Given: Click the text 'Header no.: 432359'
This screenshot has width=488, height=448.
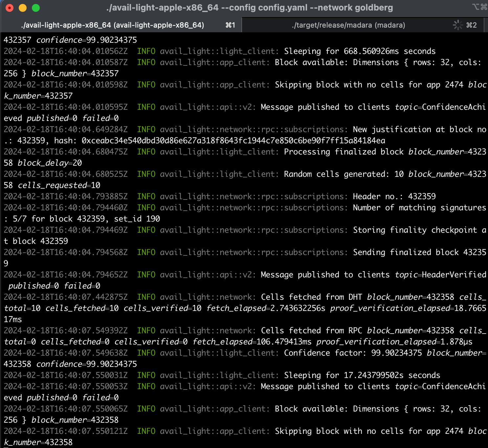Looking at the screenshot, I should pos(394,197).
